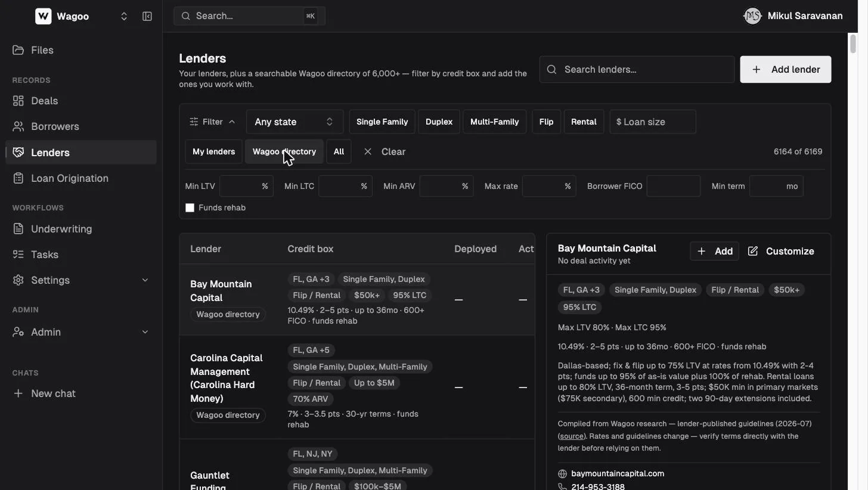The image size is (868, 490).
Task: Click the Mikul Saravanan profile name
Action: pos(805,16)
